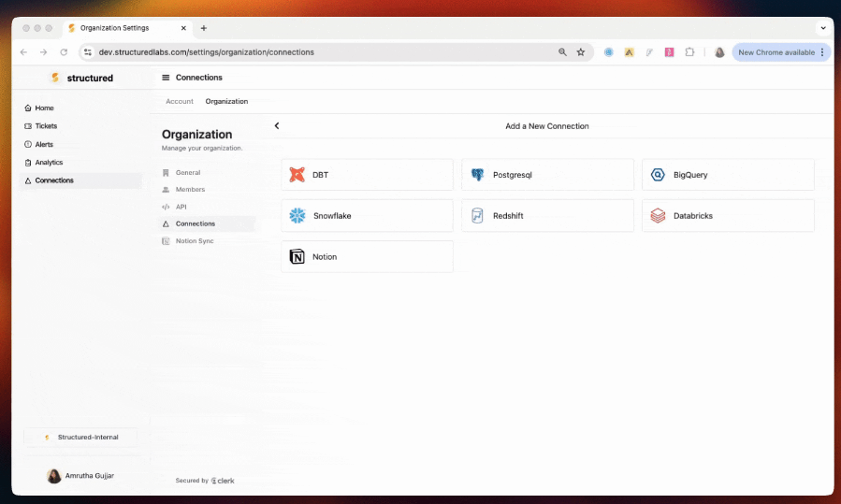The image size is (841, 504).
Task: Open the Chrome extensions puzzle icon
Action: click(x=689, y=52)
